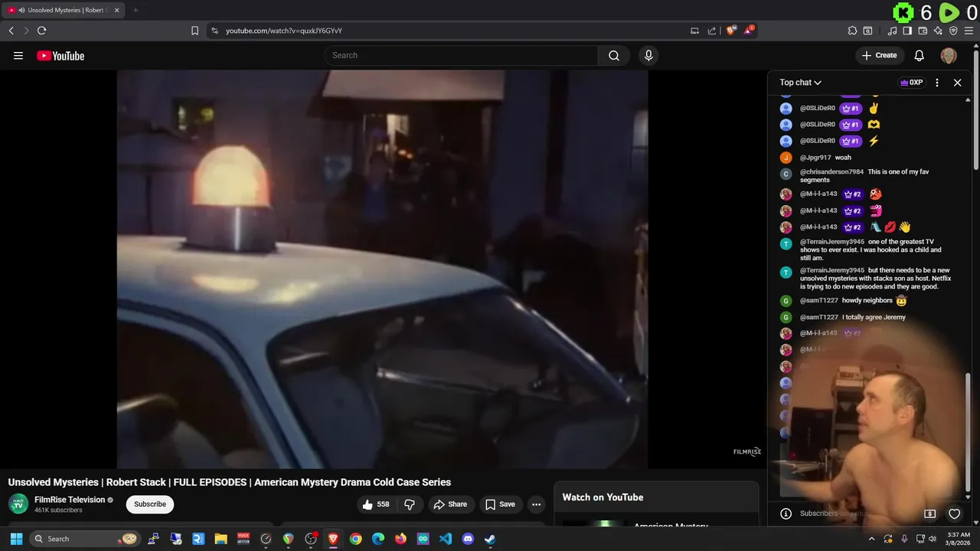The width and height of the screenshot is (980, 551).
Task: Click the Share button
Action: click(x=449, y=504)
